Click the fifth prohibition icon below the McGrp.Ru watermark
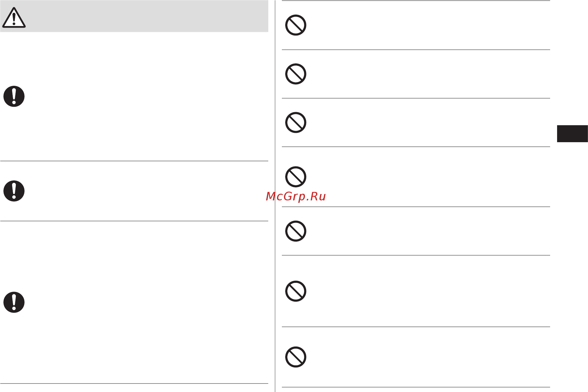The width and height of the screenshot is (588, 392). point(296,231)
